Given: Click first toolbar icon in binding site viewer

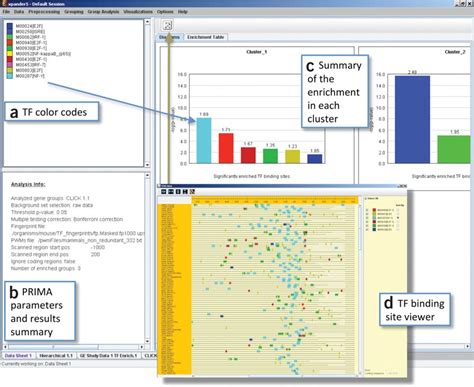Looking at the screenshot, I should tap(163, 192).
